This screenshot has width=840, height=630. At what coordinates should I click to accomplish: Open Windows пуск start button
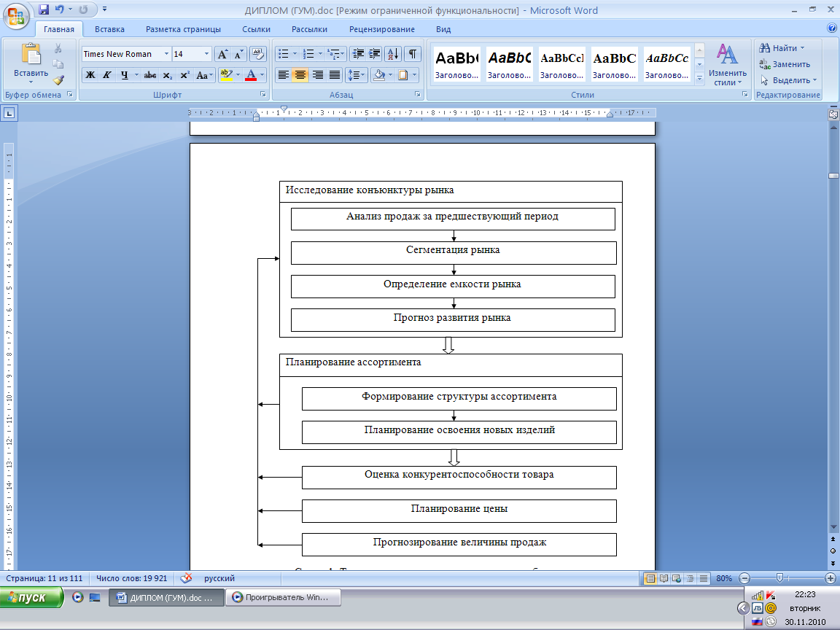point(31,597)
